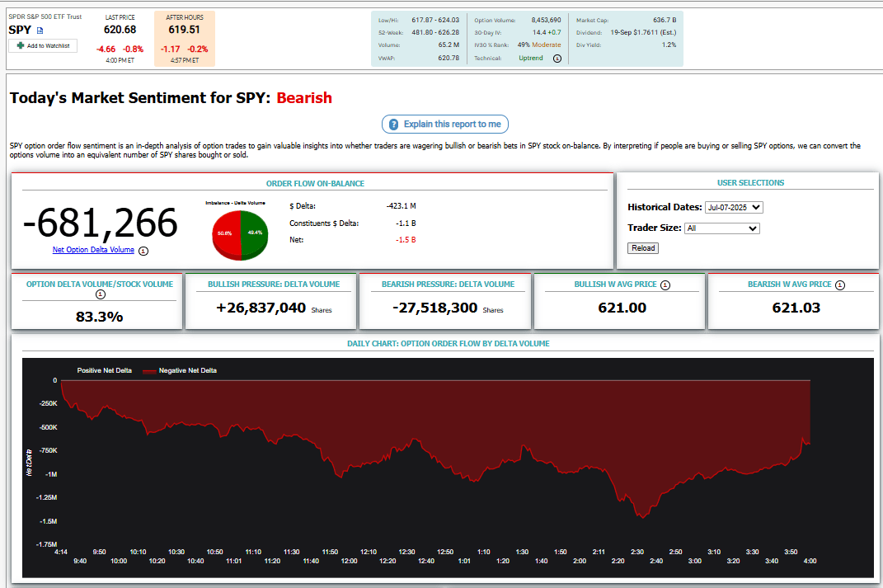Click the green 49.4% slice of the pie chart
This screenshot has width=883, height=588.
click(x=255, y=233)
